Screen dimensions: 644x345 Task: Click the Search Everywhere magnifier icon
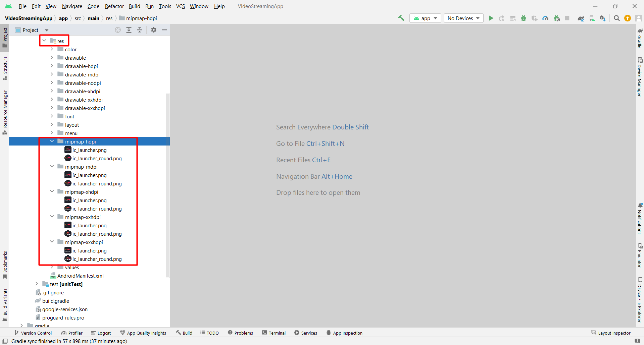(617, 18)
